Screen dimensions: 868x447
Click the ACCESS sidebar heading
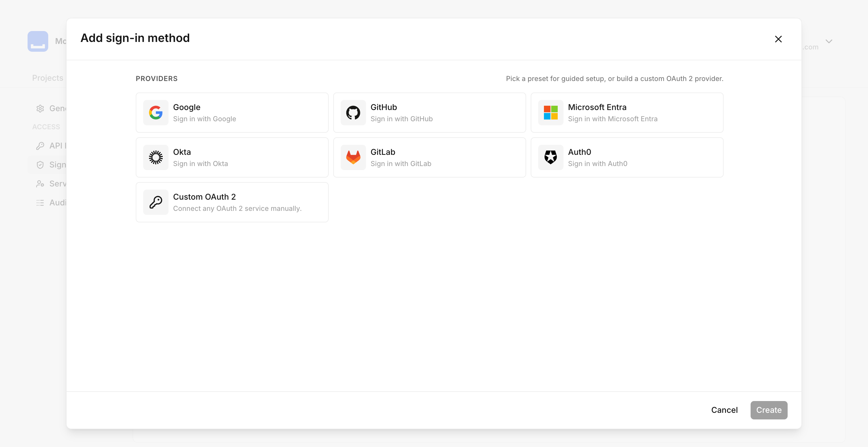tap(46, 127)
